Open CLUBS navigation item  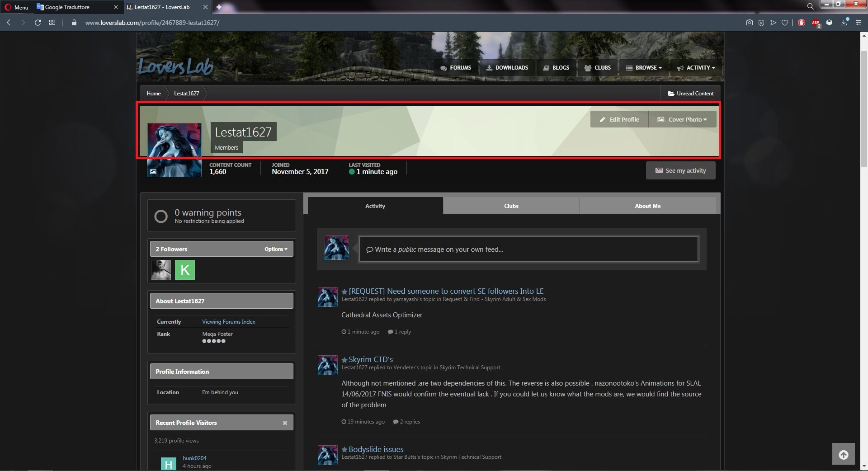[x=598, y=68]
